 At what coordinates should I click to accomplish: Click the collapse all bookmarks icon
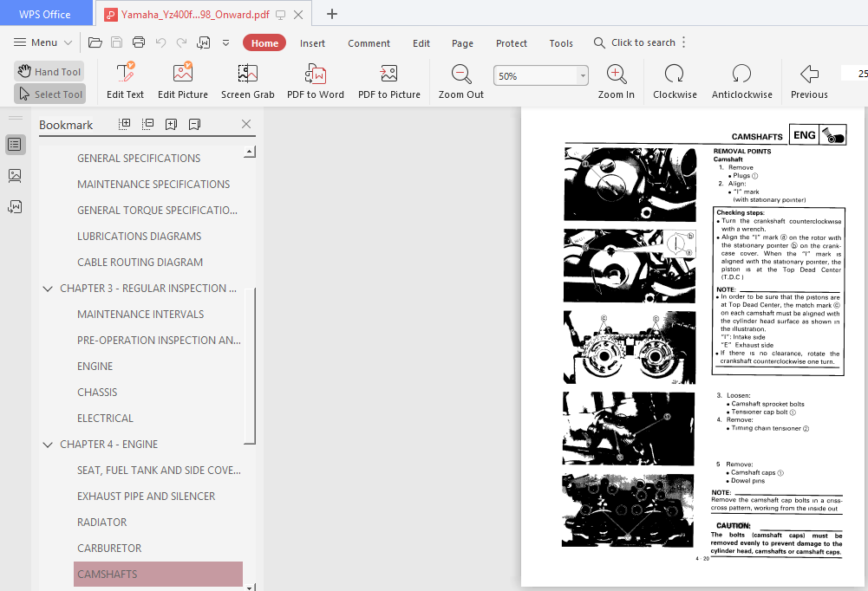pos(147,124)
